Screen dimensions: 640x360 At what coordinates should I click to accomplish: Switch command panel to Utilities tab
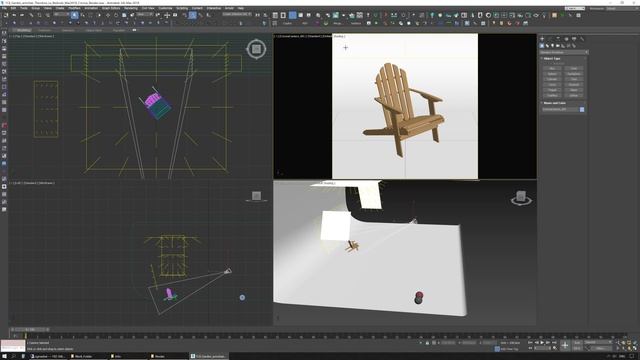[x=582, y=38]
